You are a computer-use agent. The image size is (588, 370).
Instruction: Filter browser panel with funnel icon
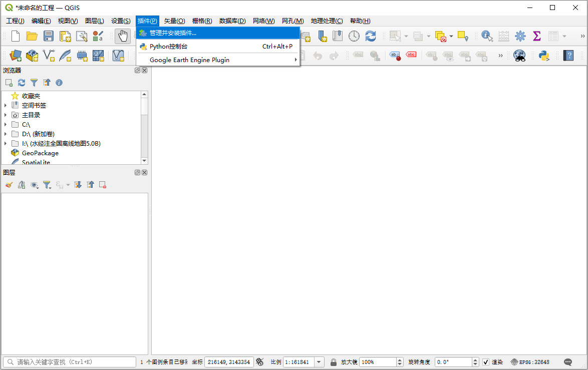[34, 83]
